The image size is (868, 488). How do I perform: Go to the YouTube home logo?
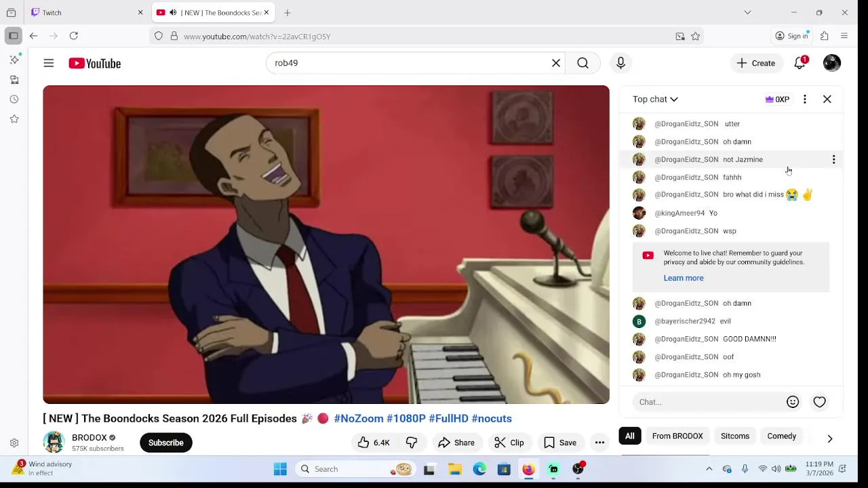coord(94,63)
